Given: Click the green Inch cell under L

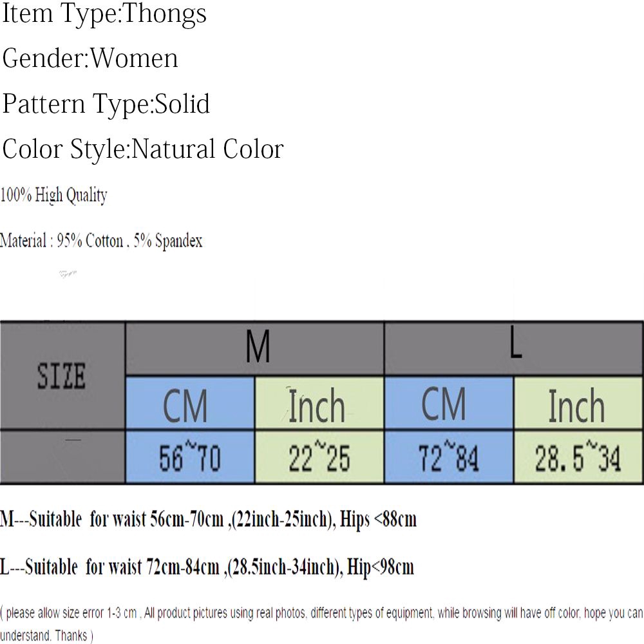Looking at the screenshot, I should 578,403.
